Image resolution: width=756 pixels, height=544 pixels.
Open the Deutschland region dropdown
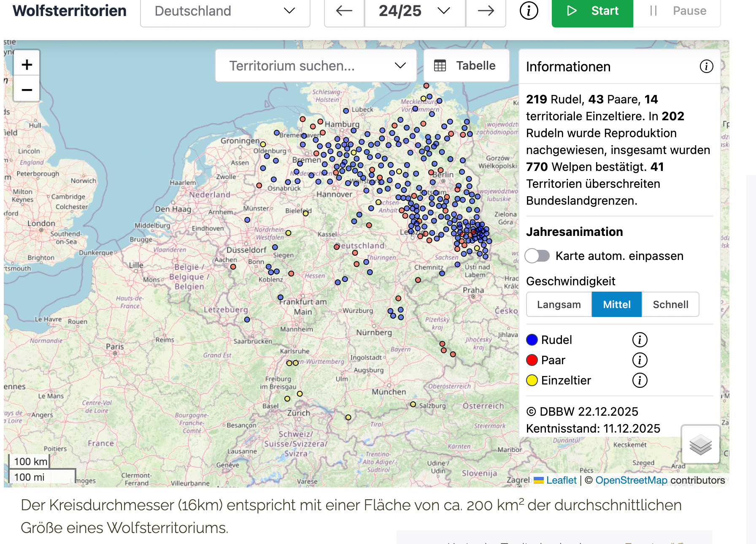tap(225, 11)
